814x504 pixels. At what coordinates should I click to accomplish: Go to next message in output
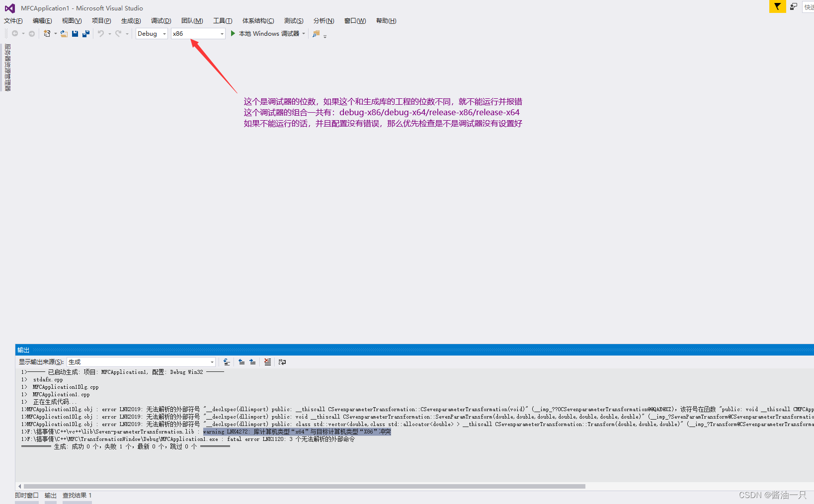pyautogui.click(x=252, y=362)
